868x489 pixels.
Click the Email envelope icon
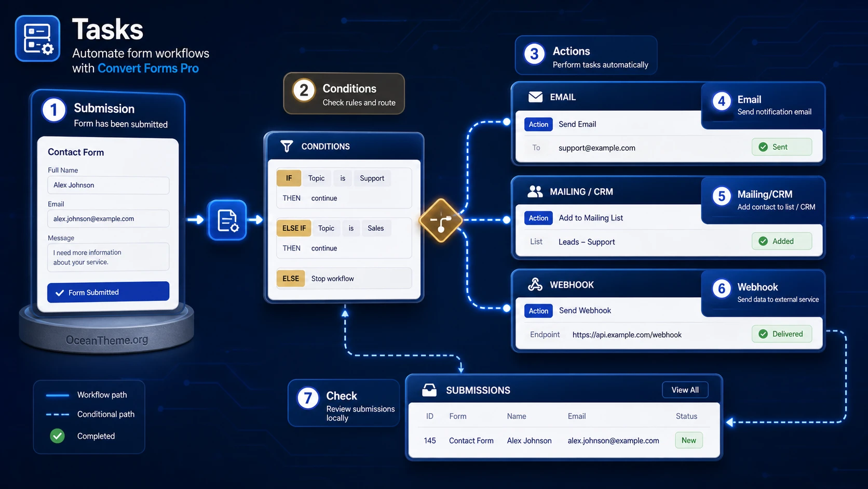tap(535, 97)
